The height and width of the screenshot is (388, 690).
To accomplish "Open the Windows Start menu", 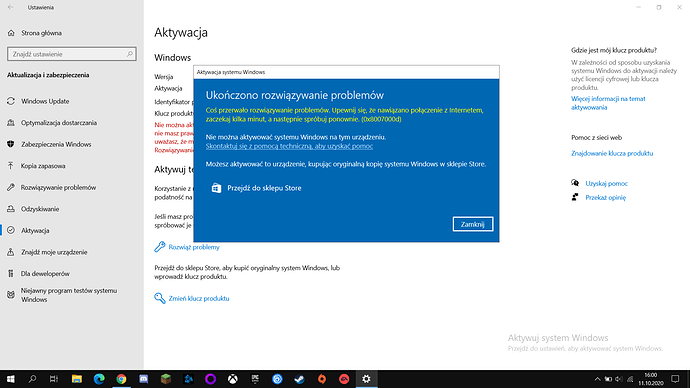I will coord(11,379).
